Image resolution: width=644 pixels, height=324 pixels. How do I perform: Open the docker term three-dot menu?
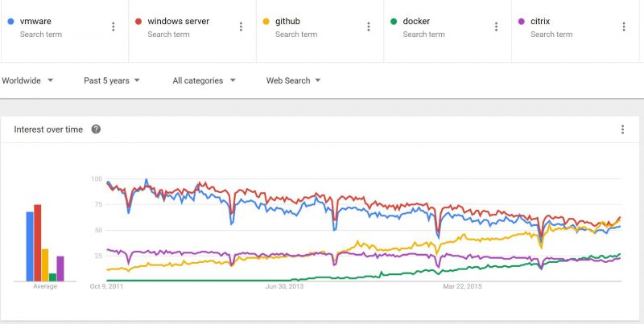click(x=496, y=27)
